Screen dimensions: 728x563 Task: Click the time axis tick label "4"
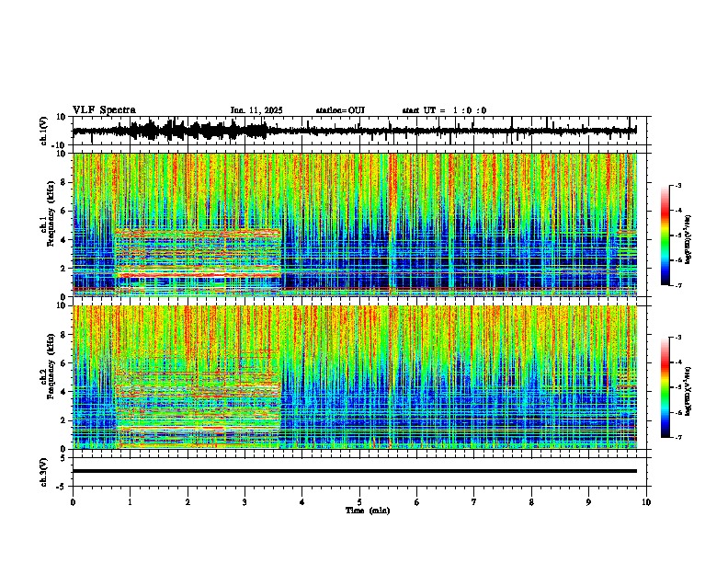(x=302, y=502)
